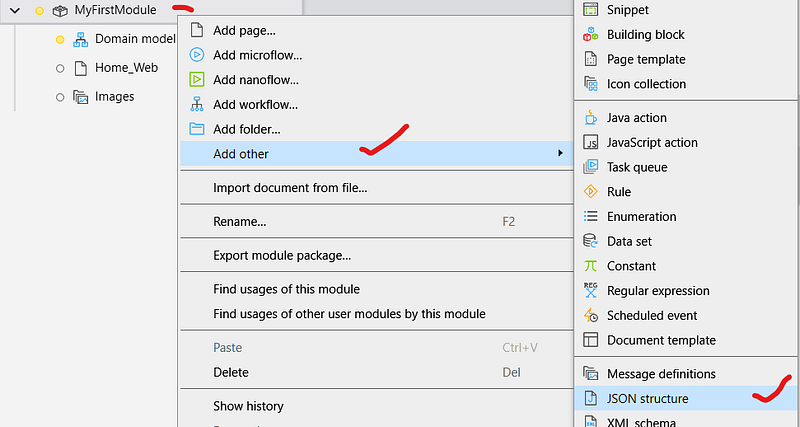The width and height of the screenshot is (800, 427).
Task: Click the Add microflow icon
Action: click(197, 55)
